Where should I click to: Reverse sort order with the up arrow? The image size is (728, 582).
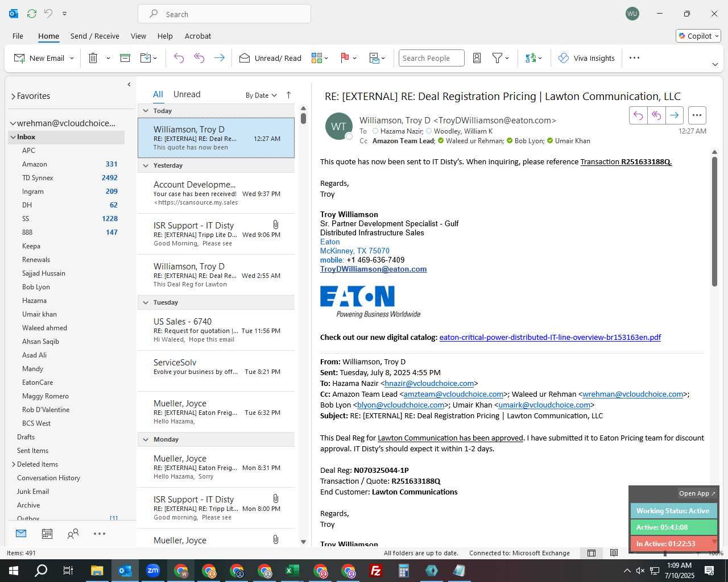[x=288, y=95]
